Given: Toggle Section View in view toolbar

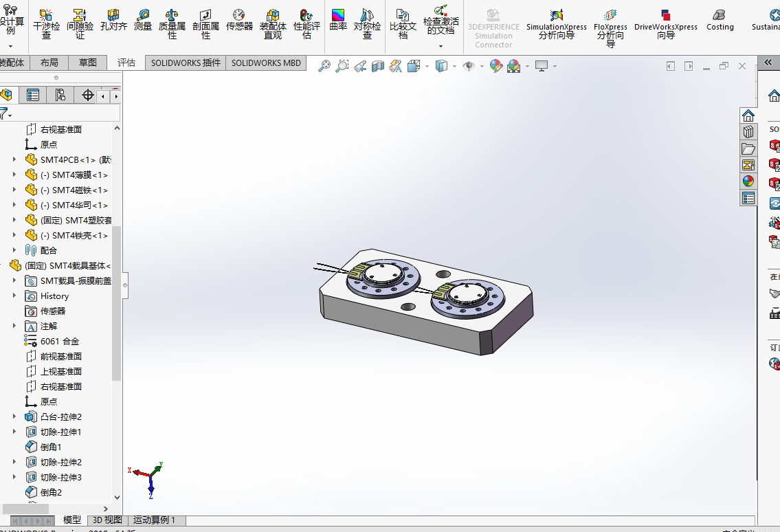Looking at the screenshot, I should (x=378, y=66).
